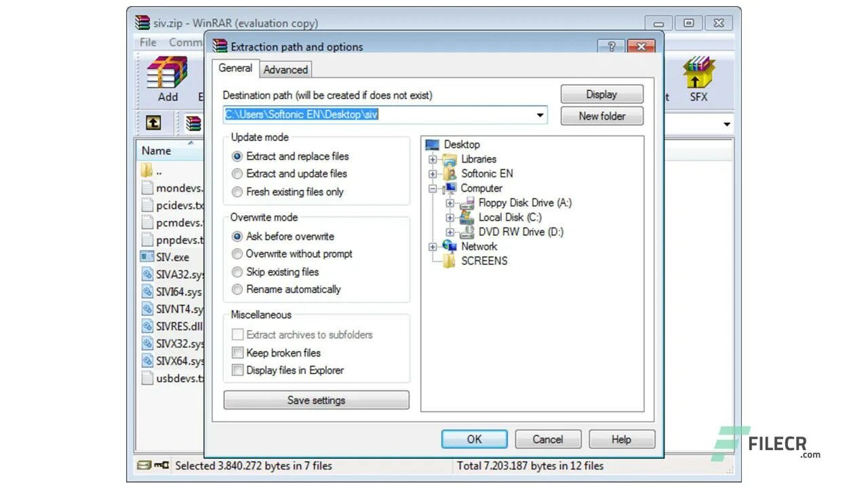Click the Local Disk (C:) drive icon

pos(467,217)
